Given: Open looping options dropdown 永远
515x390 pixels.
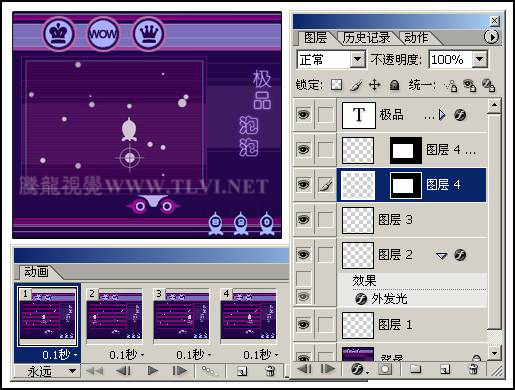Looking at the screenshot, I should [47, 371].
